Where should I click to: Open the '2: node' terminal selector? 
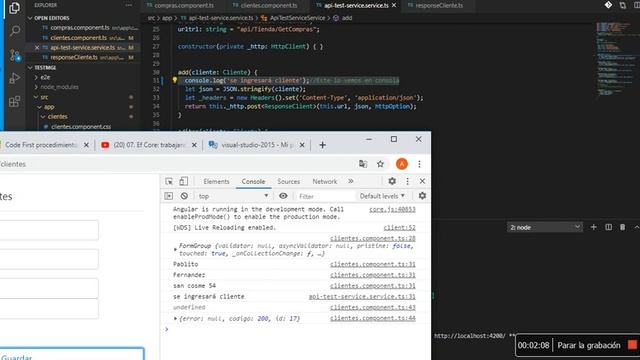[x=544, y=227]
